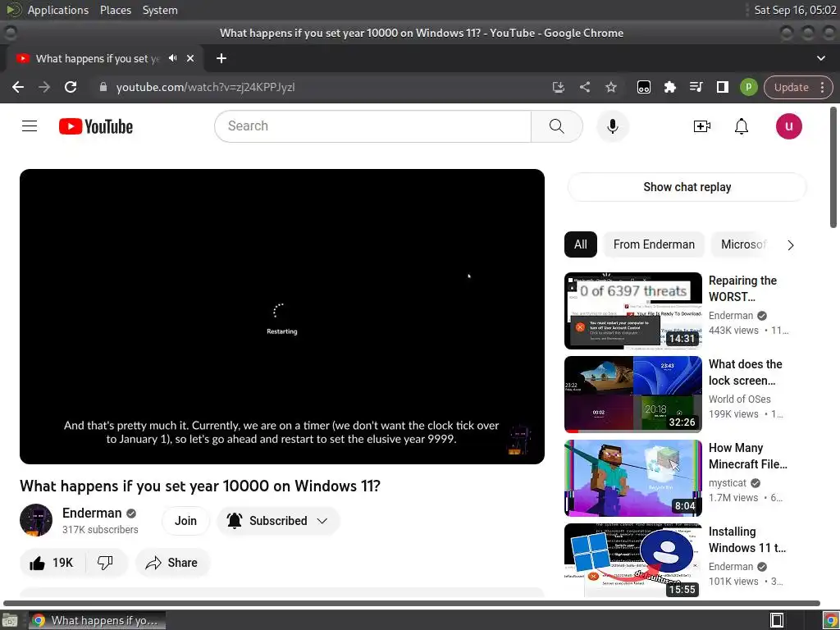
Task: Click the Join button
Action: coord(185,521)
